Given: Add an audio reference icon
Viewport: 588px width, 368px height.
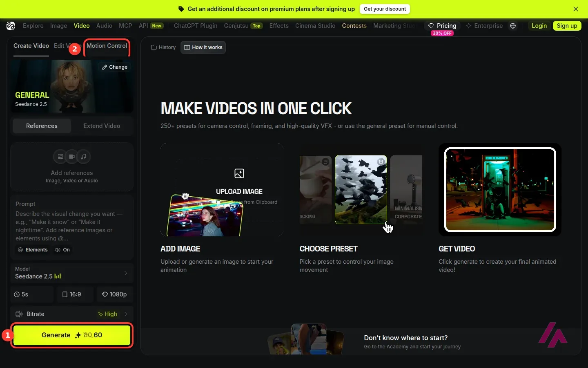Looking at the screenshot, I should (x=83, y=157).
